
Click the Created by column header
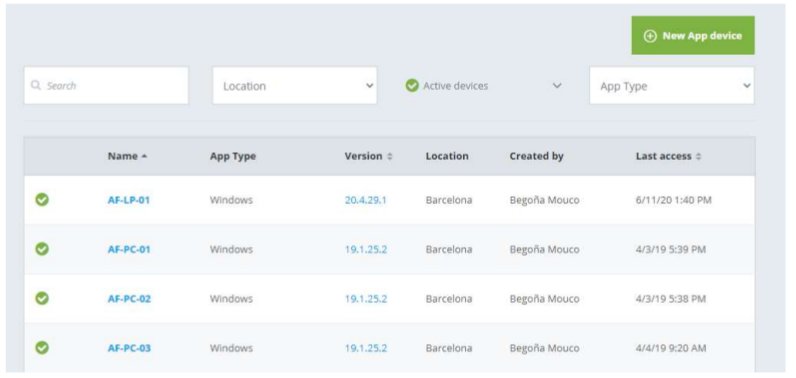point(537,156)
